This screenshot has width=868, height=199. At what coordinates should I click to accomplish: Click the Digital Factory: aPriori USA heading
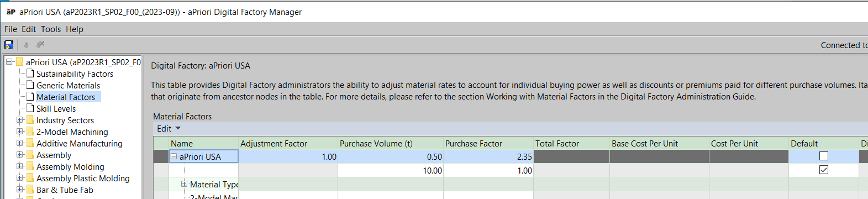(201, 65)
